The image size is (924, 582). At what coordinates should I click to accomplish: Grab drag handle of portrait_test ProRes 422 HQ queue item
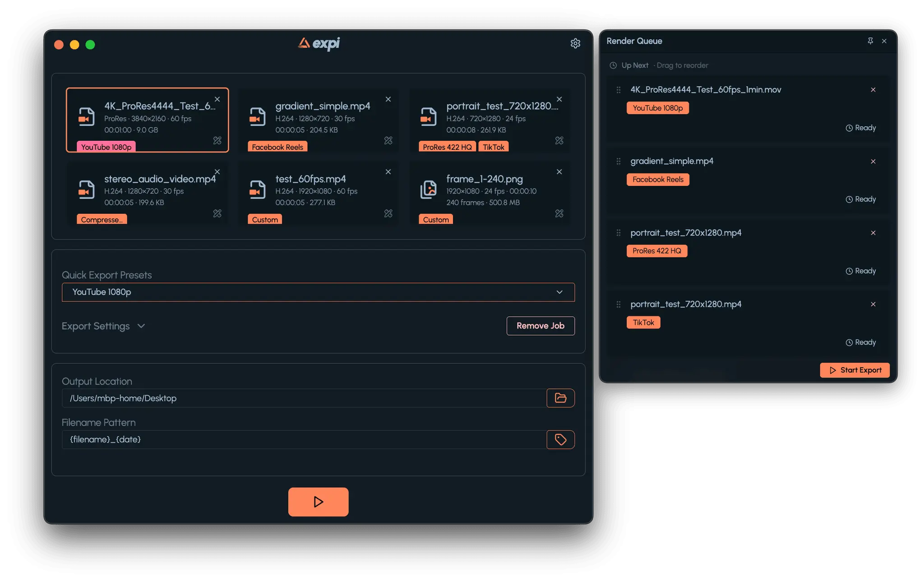(x=619, y=233)
